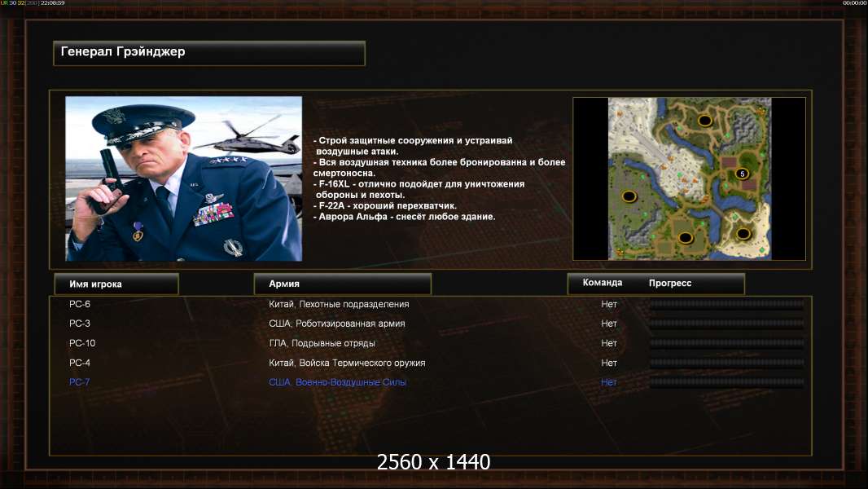Click the 'Генерал Грэйнджер' title box
This screenshot has width=868, height=489.
209,53
